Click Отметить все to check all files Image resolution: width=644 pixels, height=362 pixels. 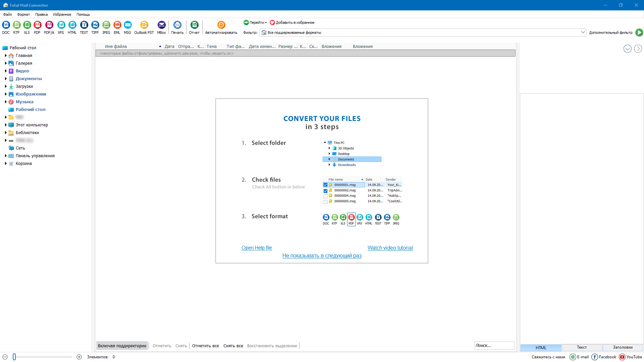[x=205, y=346]
